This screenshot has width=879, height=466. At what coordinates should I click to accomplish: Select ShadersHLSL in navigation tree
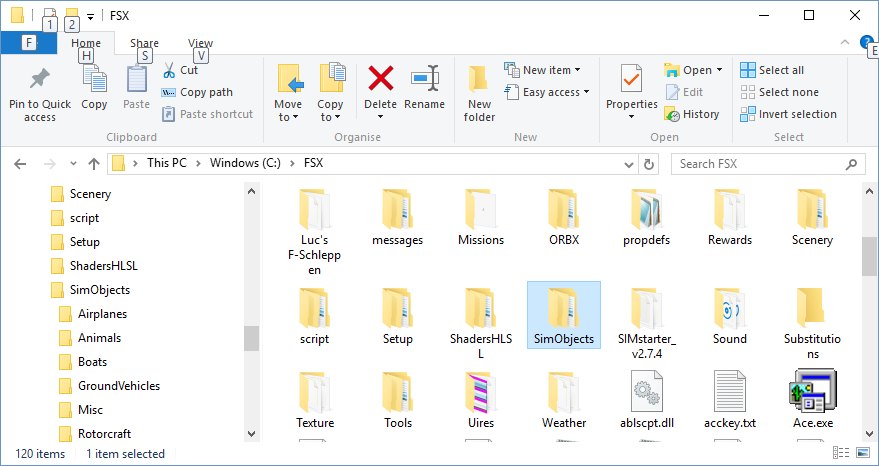click(94, 266)
